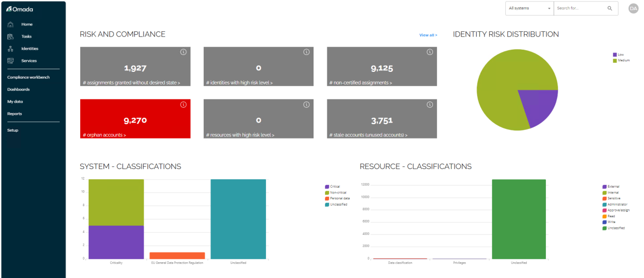This screenshot has height=278, width=644.
Task: Open stale accounts (unused accounts) link
Action: tap(368, 135)
